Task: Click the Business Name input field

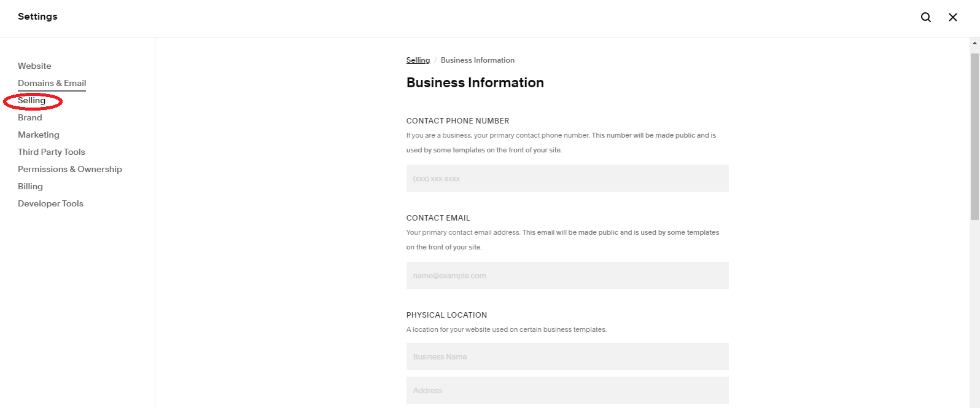Action: click(x=567, y=356)
